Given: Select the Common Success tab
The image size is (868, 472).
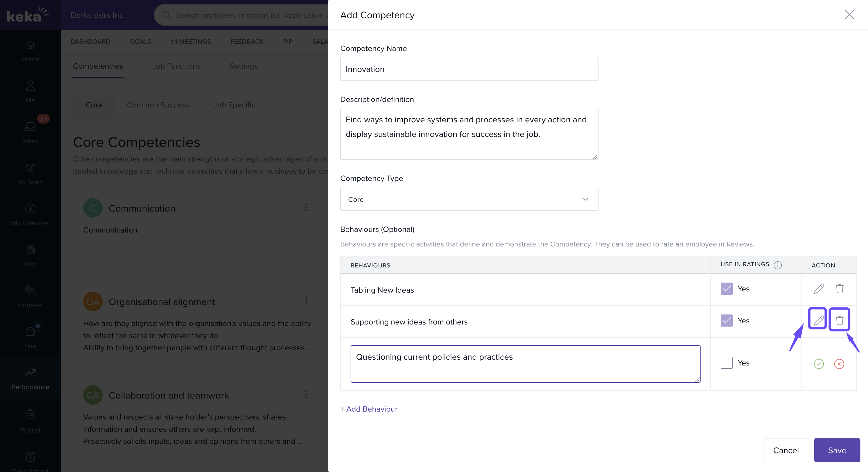Looking at the screenshot, I should (x=157, y=105).
